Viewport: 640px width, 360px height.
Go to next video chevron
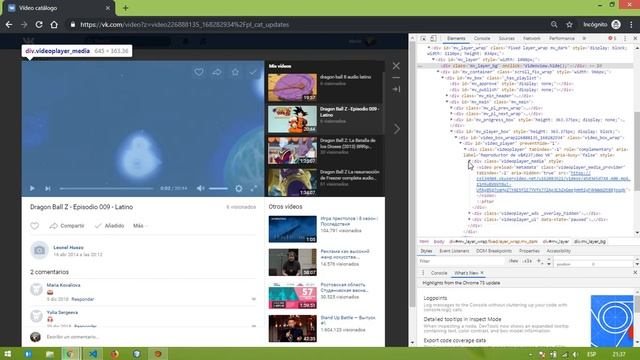coord(397,129)
